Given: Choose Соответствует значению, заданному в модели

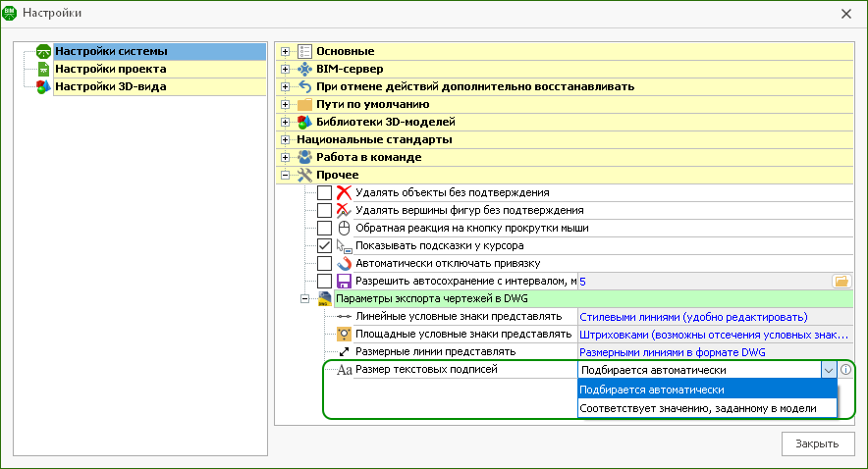Looking at the screenshot, I should pos(707,409).
